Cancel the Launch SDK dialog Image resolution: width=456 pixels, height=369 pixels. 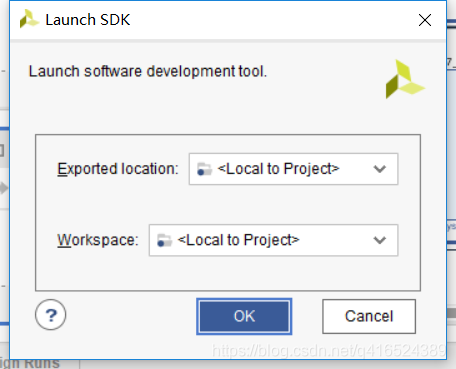tap(369, 316)
